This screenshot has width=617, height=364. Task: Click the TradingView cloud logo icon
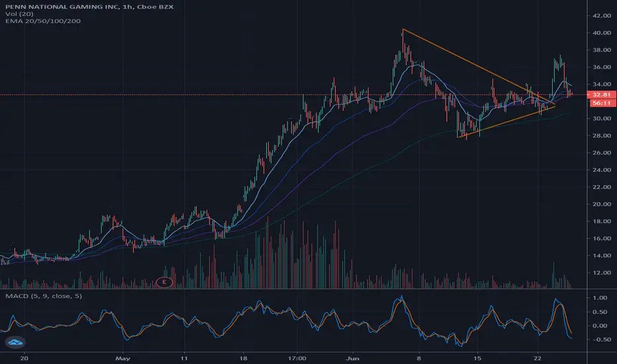[15, 342]
